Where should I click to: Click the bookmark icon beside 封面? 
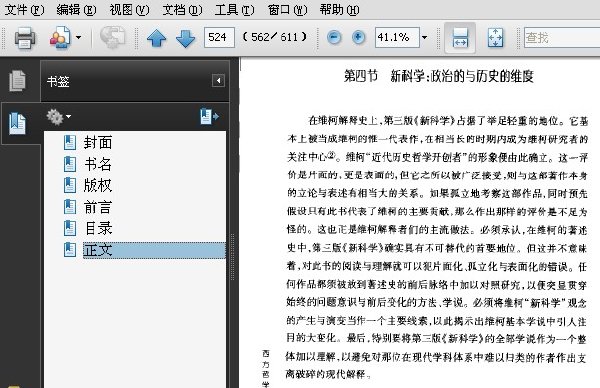tap(70, 142)
